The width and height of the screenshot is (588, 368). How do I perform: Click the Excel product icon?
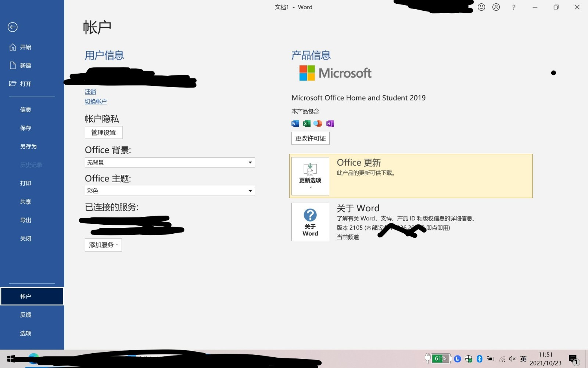click(306, 124)
